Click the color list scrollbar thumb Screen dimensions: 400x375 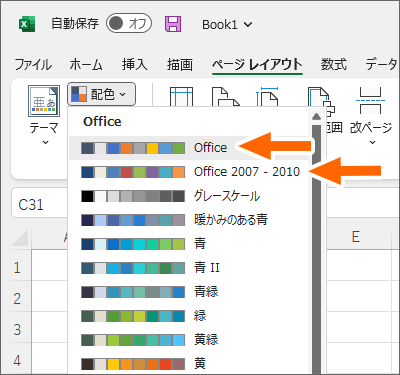[316, 249]
